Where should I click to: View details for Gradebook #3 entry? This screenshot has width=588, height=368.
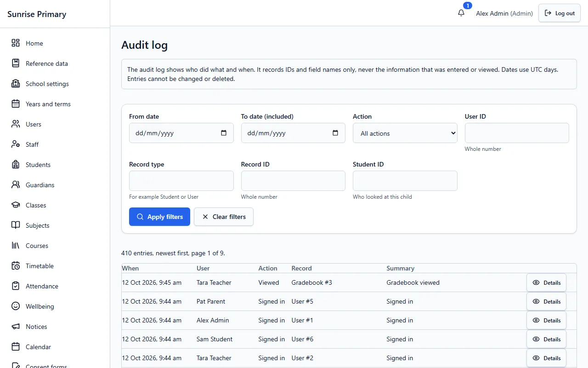click(546, 282)
